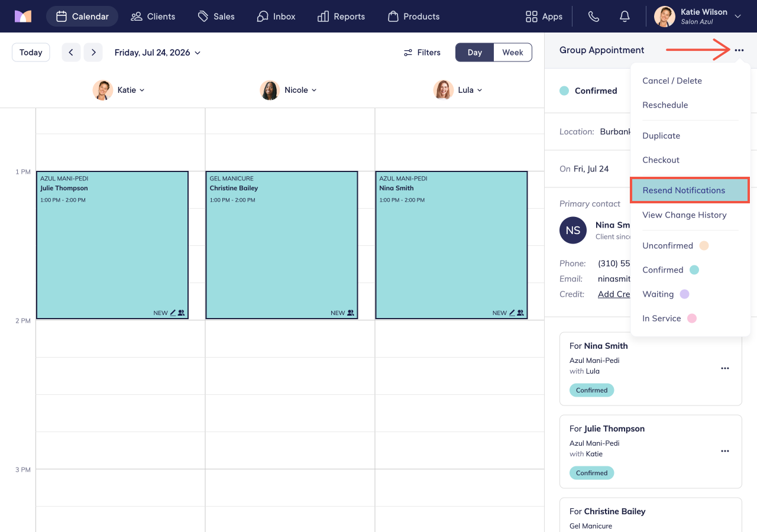The height and width of the screenshot is (532, 757).
Task: Open Nina Smith's Azul Mani-Pedi appointment block
Action: pyautogui.click(x=451, y=245)
